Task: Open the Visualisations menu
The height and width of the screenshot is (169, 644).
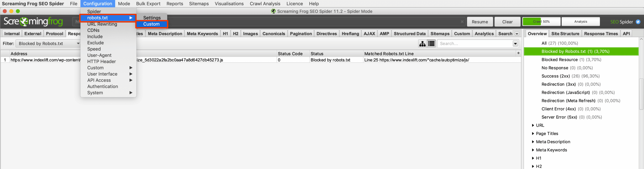Action: [x=229, y=4]
